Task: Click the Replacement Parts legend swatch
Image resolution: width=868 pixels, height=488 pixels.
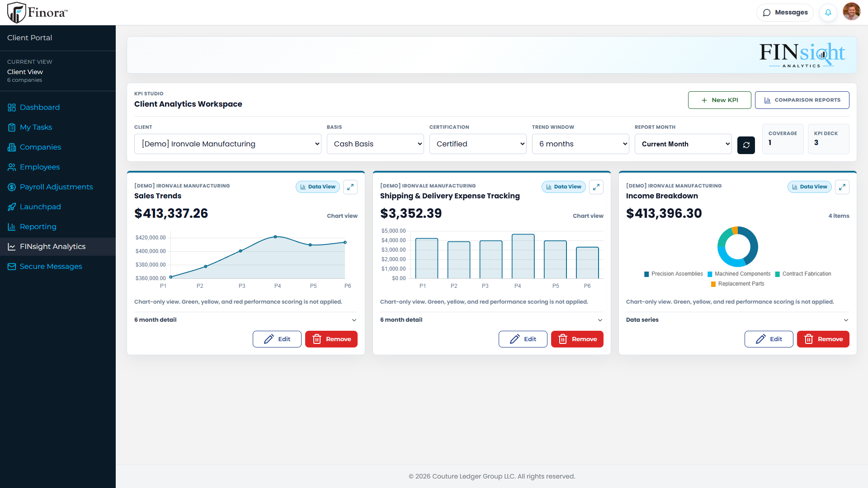Action: pyautogui.click(x=713, y=284)
